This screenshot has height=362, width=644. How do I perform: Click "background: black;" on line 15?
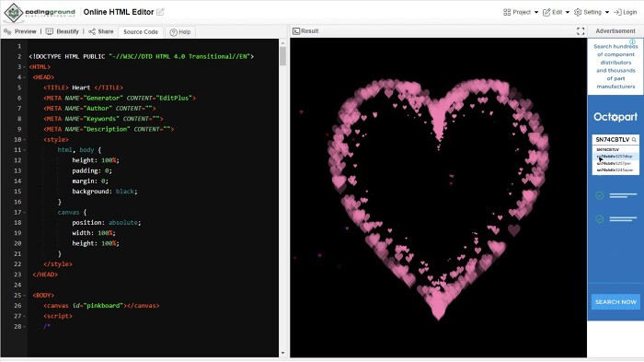(x=105, y=192)
